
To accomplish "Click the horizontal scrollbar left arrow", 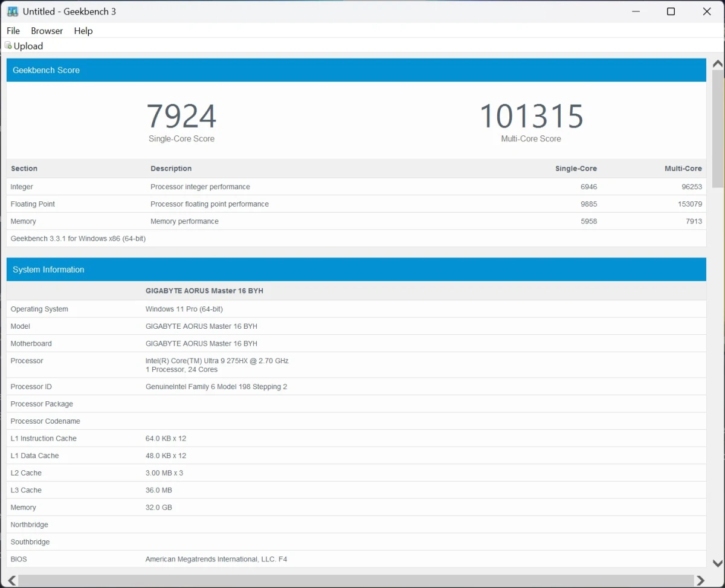I will pos(12,581).
